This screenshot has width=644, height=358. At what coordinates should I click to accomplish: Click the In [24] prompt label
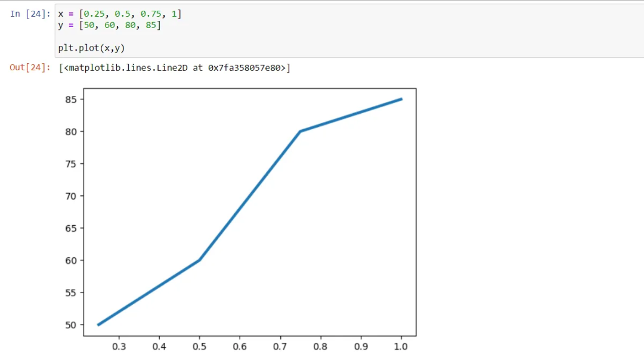(x=30, y=14)
